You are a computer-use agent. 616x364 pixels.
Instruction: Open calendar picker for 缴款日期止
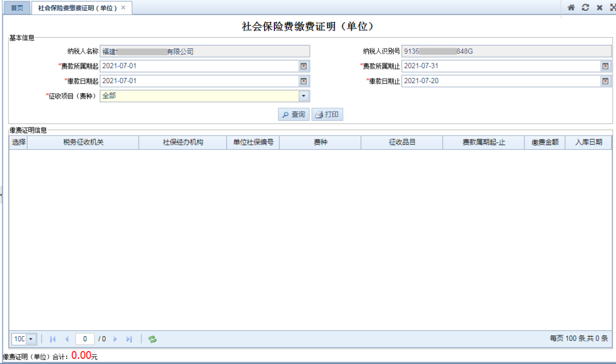point(605,81)
